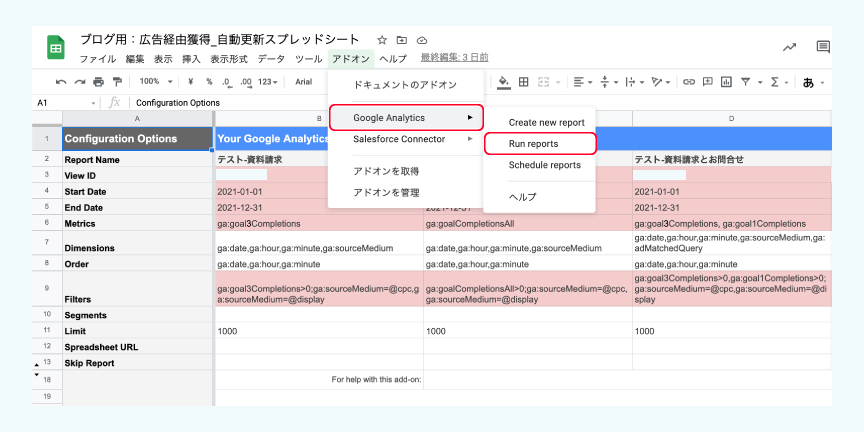Open the merge cells dropdown arrow
Image resolution: width=864 pixels, height=432 pixels.
pyautogui.click(x=558, y=83)
